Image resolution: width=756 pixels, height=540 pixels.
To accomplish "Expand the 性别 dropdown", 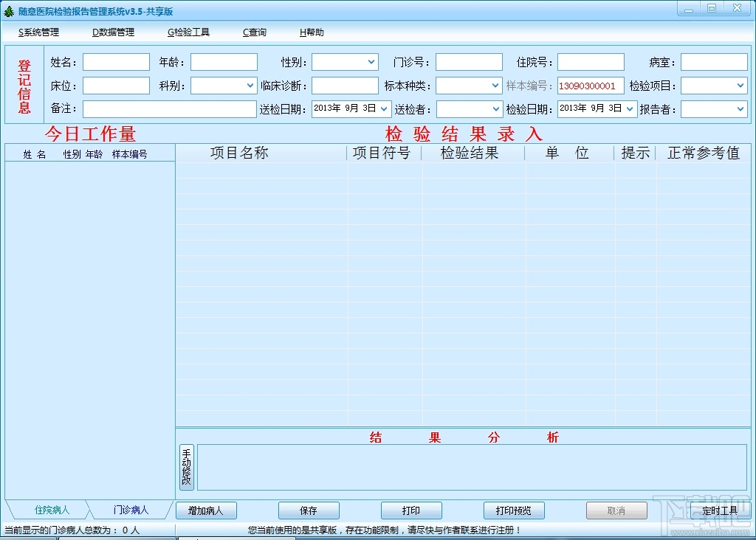I will [x=371, y=62].
